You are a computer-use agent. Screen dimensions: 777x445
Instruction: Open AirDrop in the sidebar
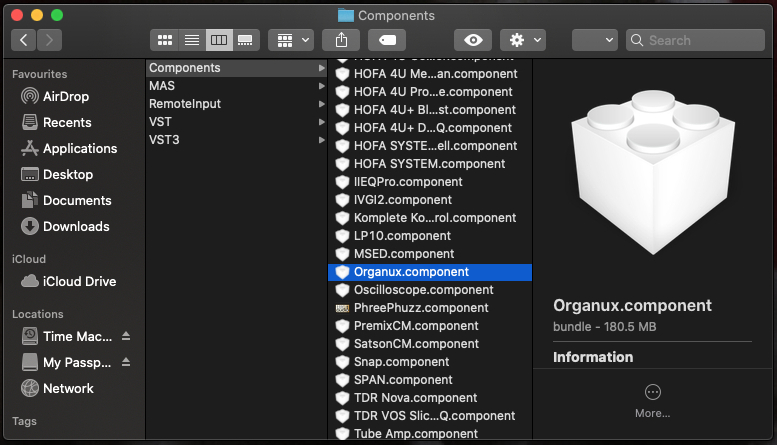[55, 96]
